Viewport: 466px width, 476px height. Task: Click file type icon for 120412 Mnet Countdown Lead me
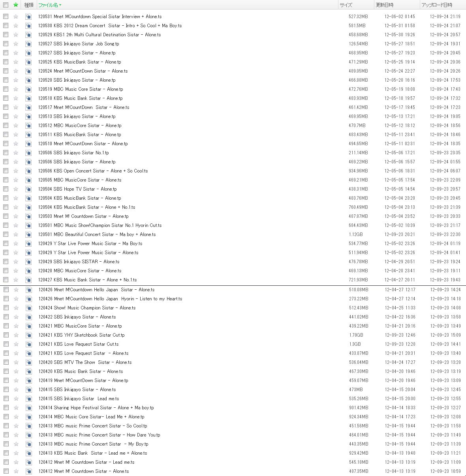(x=28, y=462)
